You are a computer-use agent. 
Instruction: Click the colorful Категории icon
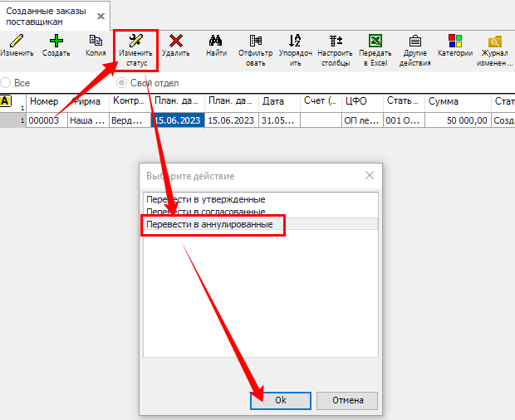(455, 42)
